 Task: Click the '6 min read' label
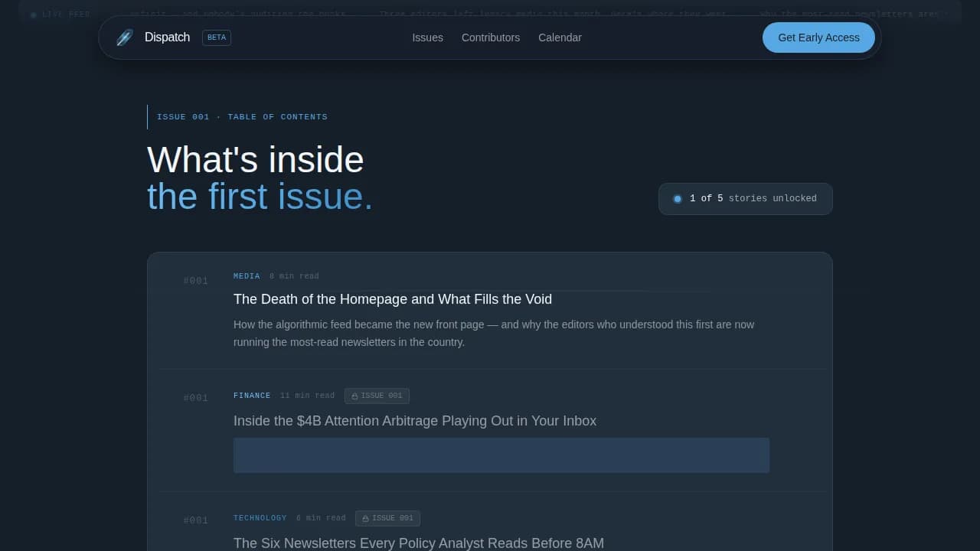(321, 518)
